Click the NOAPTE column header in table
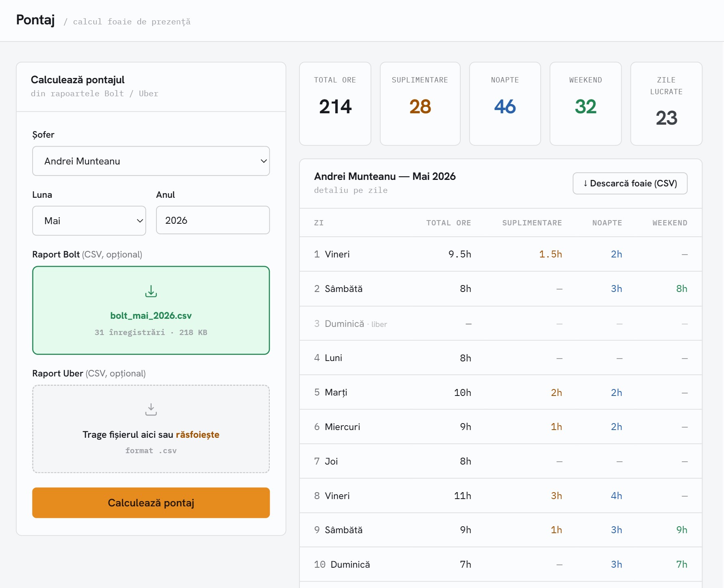The width and height of the screenshot is (724, 588). click(x=607, y=223)
